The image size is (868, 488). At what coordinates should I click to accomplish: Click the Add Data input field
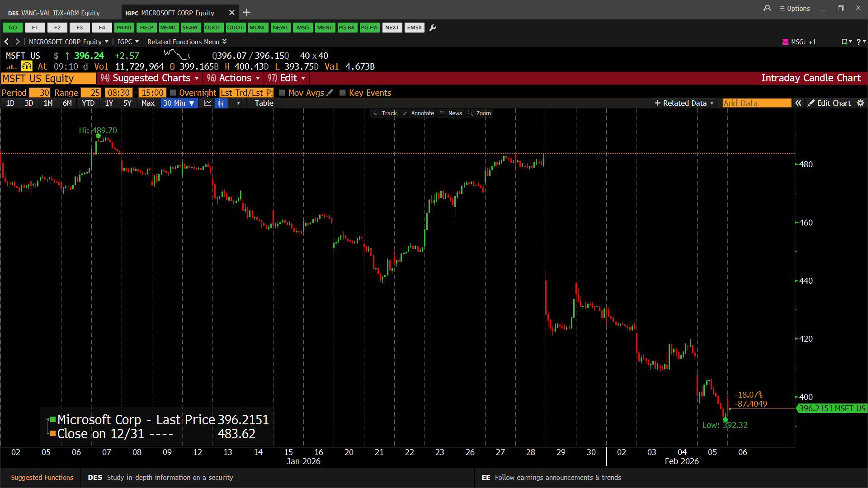coord(757,103)
